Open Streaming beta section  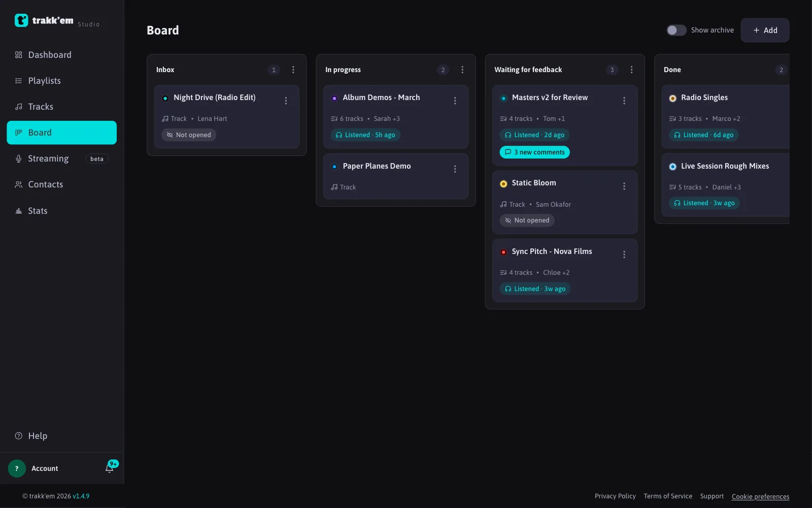click(61, 158)
